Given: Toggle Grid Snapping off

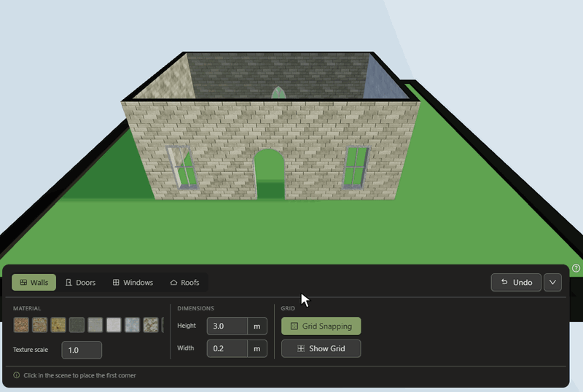Looking at the screenshot, I should [x=321, y=326].
